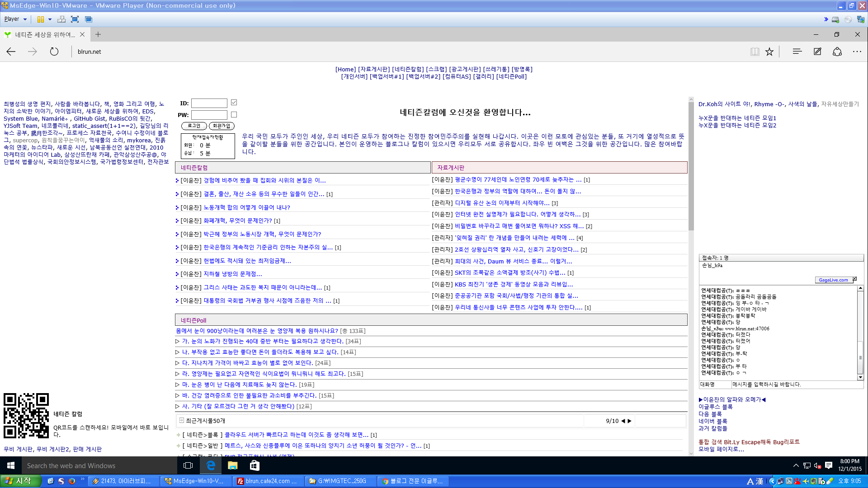Viewport: 868px width, 488px height.
Task: Click the Make a Web Note icon
Action: point(817,52)
